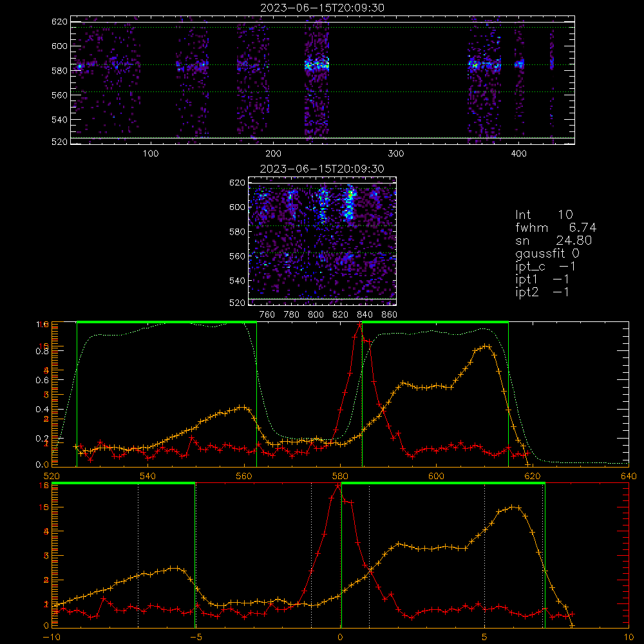Click brightest emission blob near 230-245 in top spectrogram

click(x=317, y=65)
